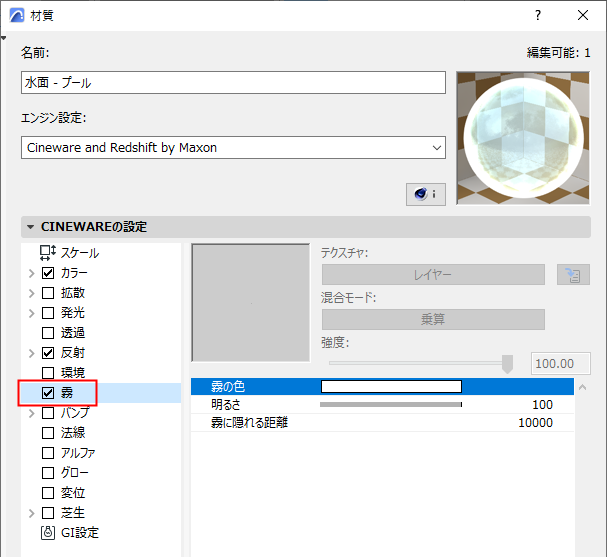Open the エンジン設定 engine dropdown
Screen dimensions: 607x557
[x=233, y=147]
